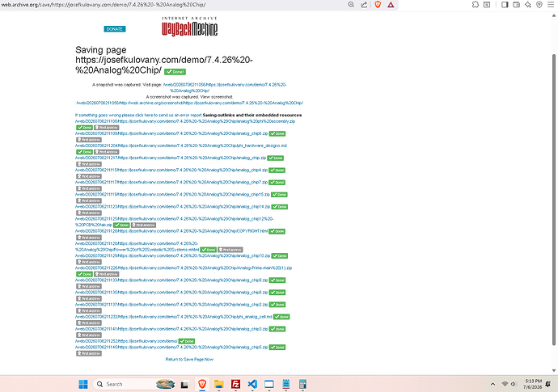Click First Archive badge under analog_chip5.zip

(x=89, y=353)
